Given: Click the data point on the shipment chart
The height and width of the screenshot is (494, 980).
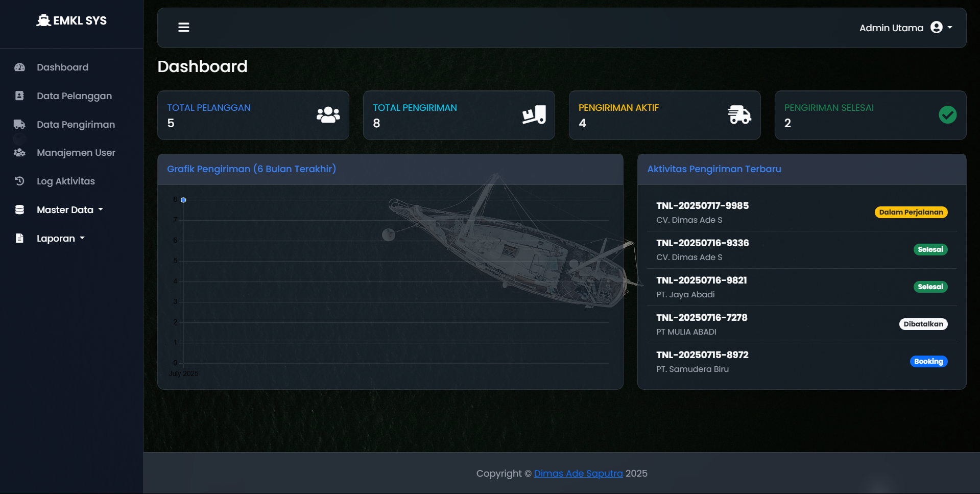Looking at the screenshot, I should (184, 200).
